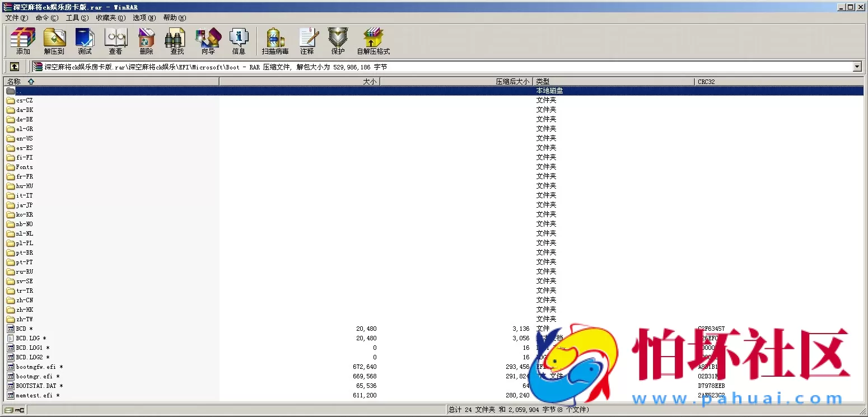868x417 pixels.
Task: Open the 查找 (Find) binoculars tool
Action: click(x=177, y=41)
